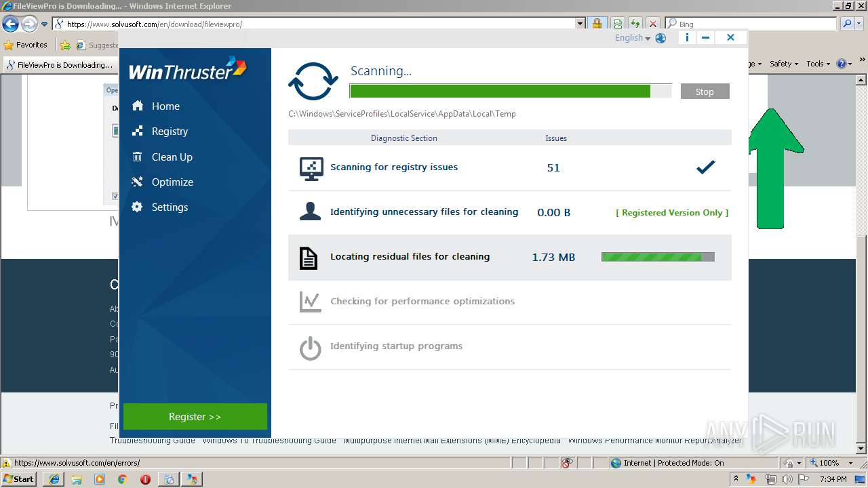Click the Register >> button

click(x=195, y=416)
